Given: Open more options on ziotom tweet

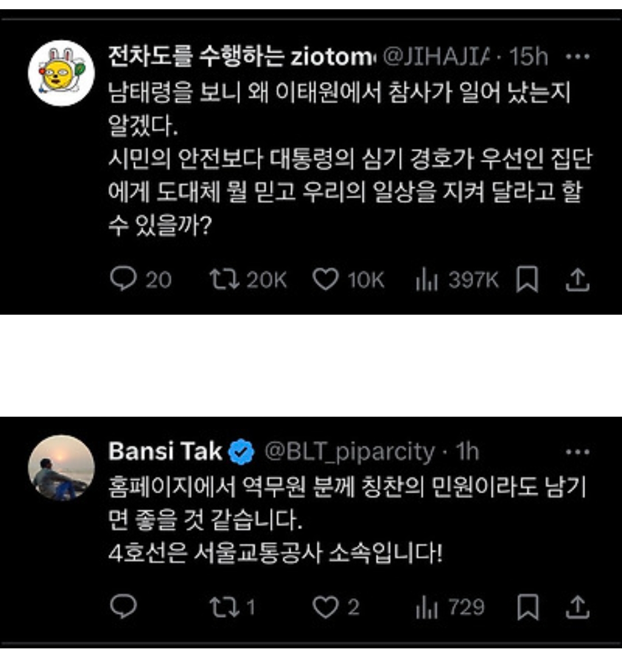Looking at the screenshot, I should [577, 56].
